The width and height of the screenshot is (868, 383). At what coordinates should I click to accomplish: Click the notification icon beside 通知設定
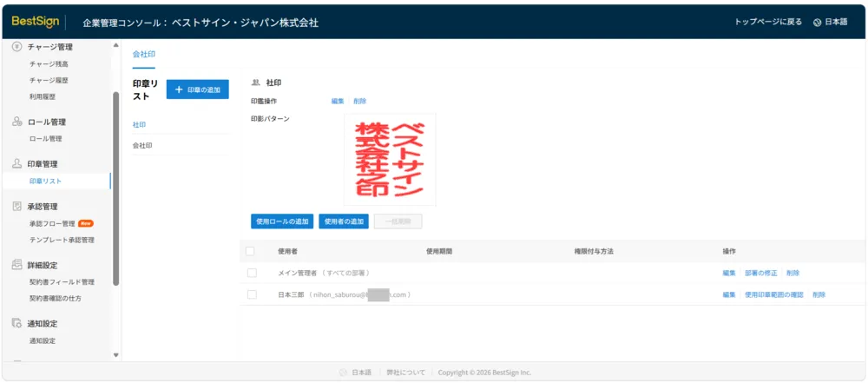[17, 324]
